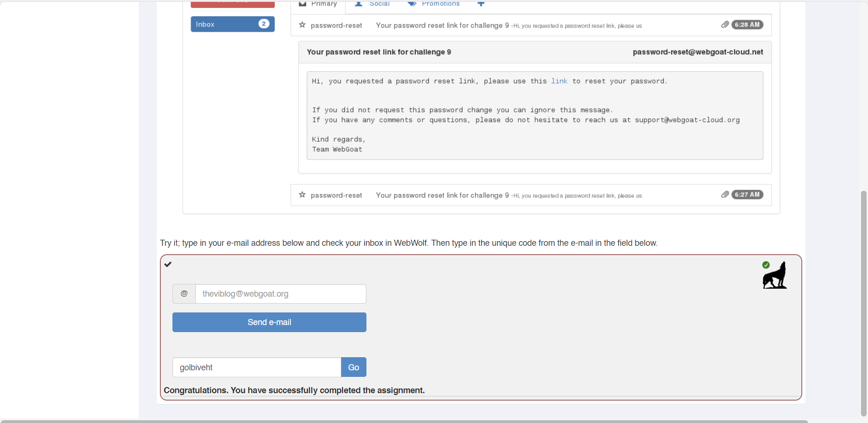Click the 6:28 AM timestamp badge

(747, 25)
